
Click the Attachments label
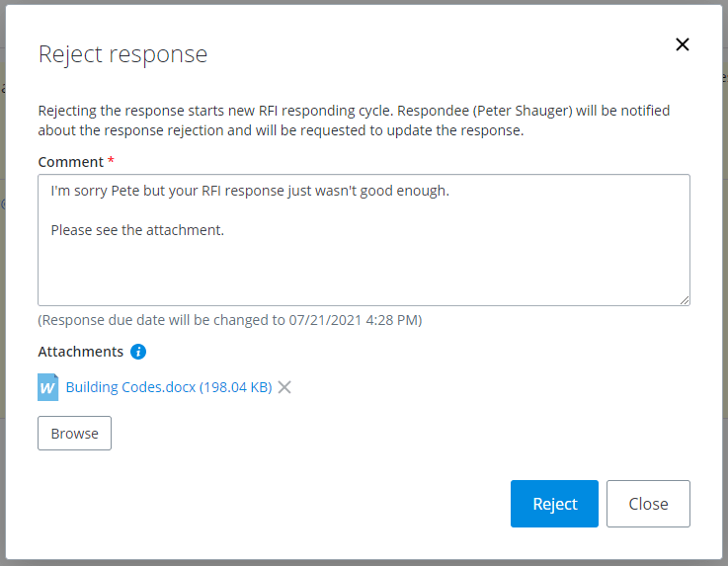(80, 352)
